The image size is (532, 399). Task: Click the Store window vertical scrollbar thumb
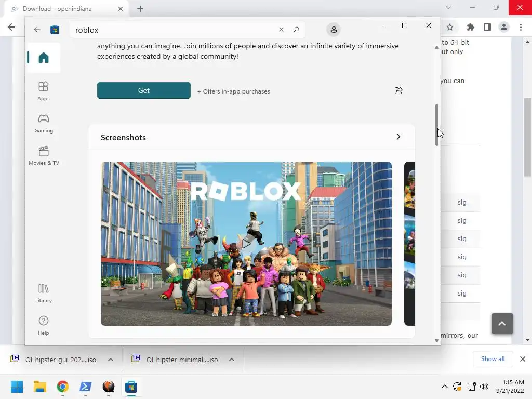click(x=436, y=125)
